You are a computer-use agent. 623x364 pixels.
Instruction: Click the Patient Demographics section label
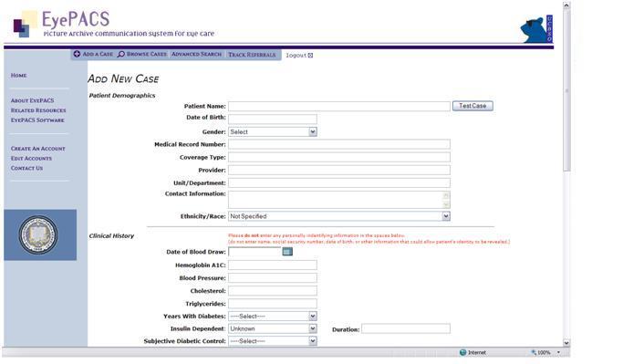point(122,96)
